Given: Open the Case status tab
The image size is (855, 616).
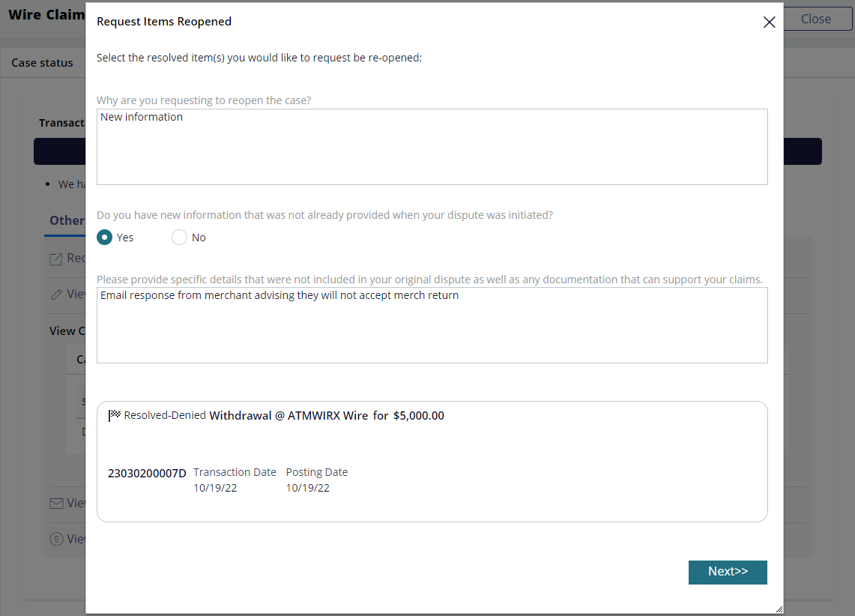Looking at the screenshot, I should 42,63.
